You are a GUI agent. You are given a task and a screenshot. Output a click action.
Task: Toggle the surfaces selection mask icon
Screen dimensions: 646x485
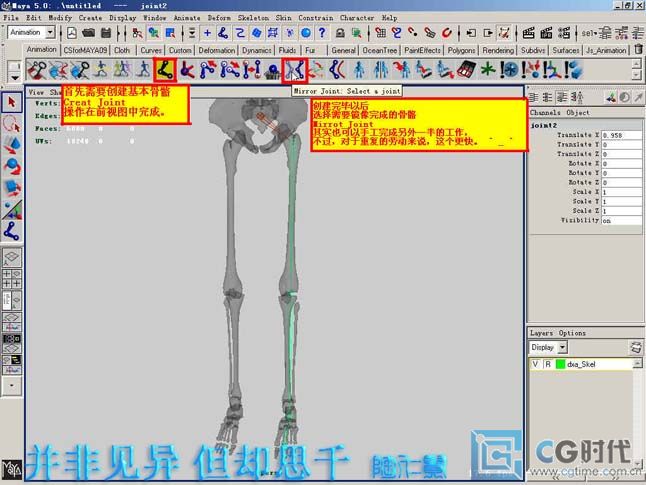[256, 33]
